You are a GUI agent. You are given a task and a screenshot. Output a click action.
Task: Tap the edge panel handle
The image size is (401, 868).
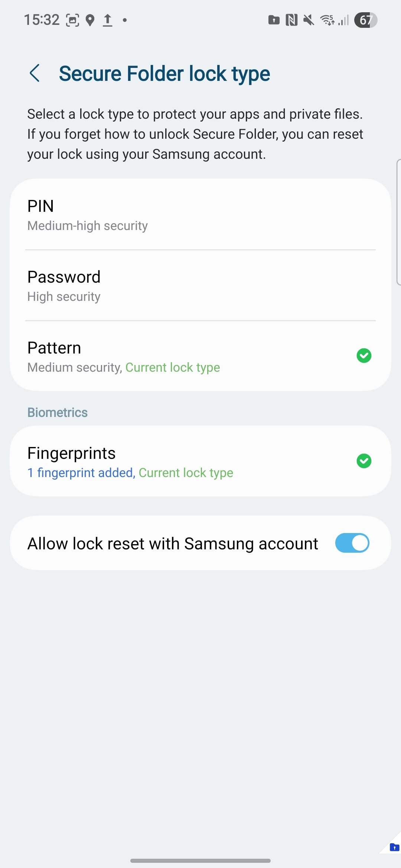(398, 222)
